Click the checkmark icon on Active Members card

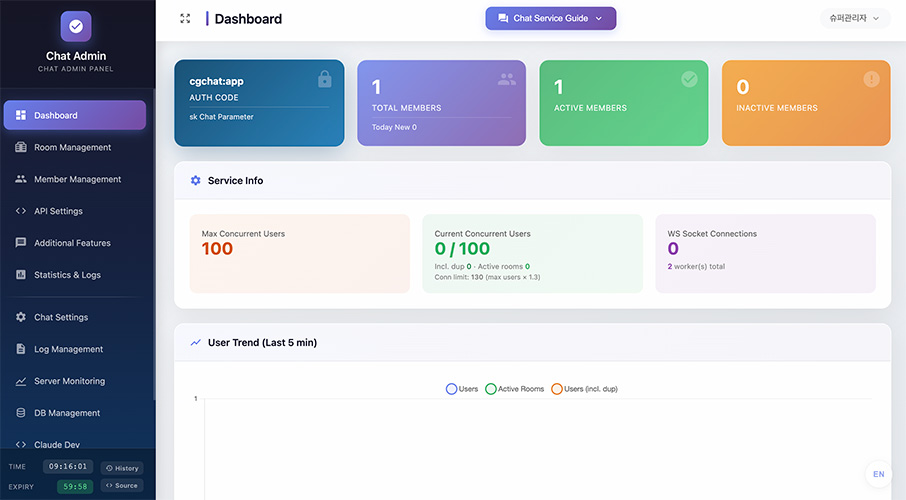click(689, 79)
